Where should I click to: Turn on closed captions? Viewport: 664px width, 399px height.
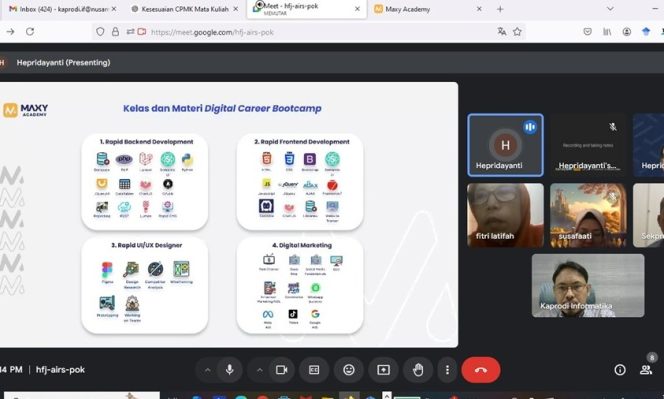314,370
